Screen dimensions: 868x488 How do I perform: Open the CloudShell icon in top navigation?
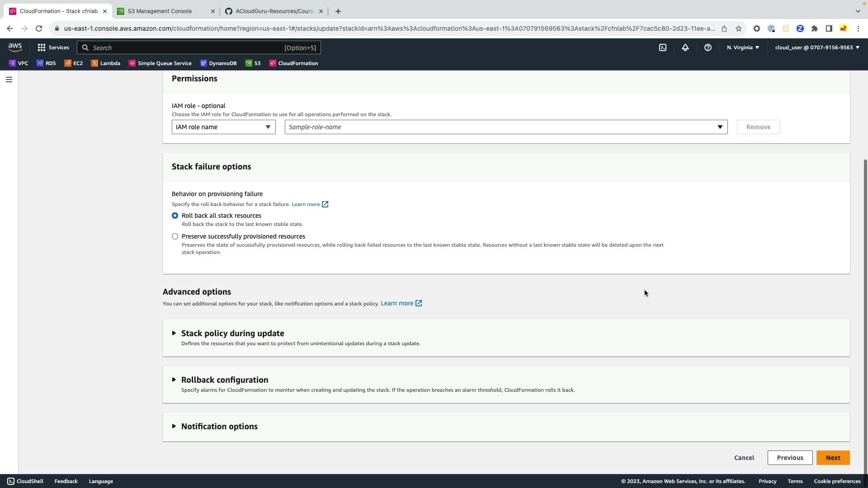click(662, 47)
